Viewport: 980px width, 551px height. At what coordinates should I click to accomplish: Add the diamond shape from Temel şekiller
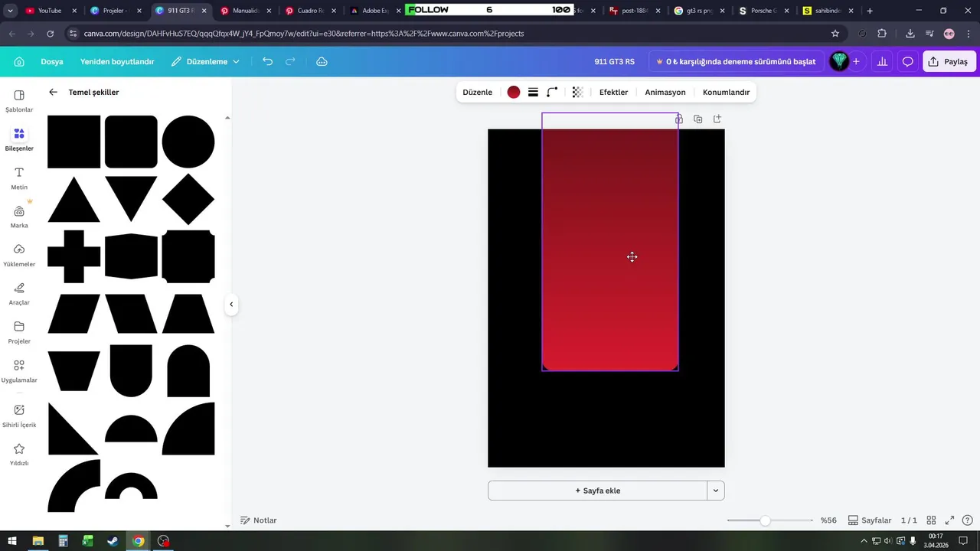(188, 199)
